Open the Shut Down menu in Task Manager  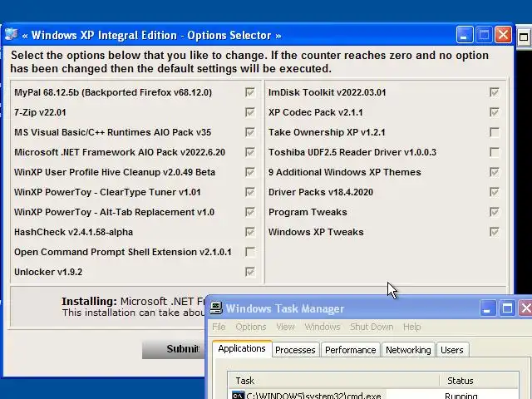click(372, 327)
